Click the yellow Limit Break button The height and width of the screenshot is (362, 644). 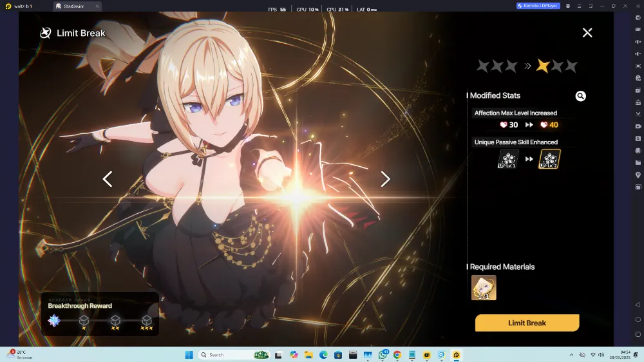point(527,323)
